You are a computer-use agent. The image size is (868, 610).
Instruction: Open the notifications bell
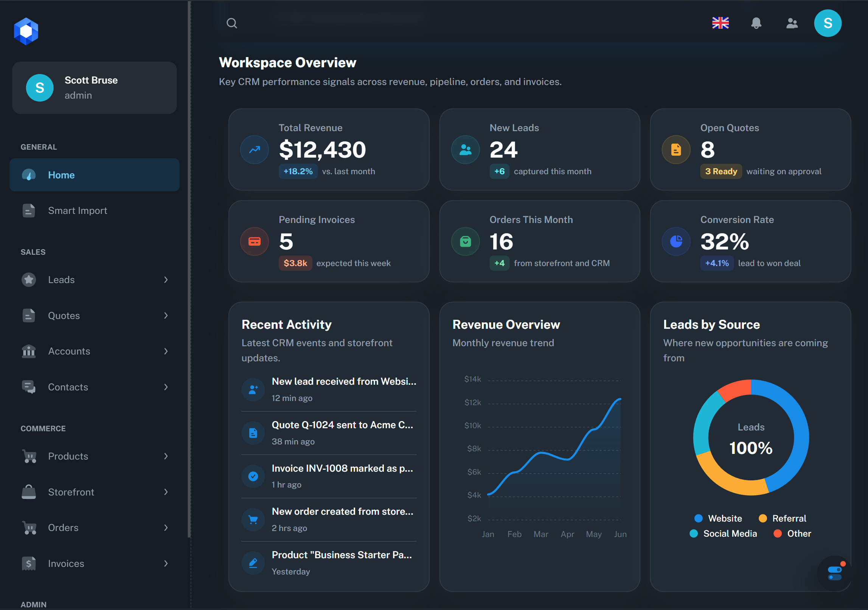756,23
